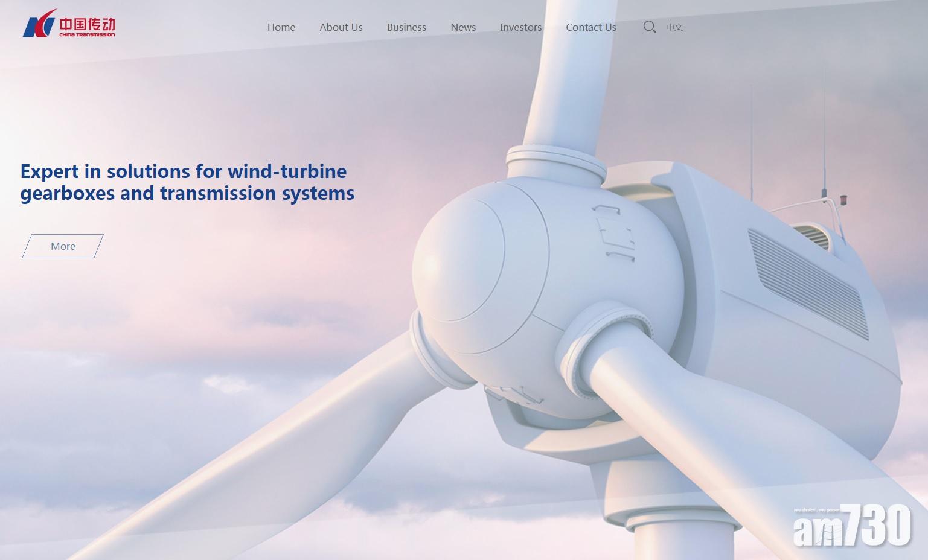This screenshot has height=560, width=928.
Task: Open the About Us menu
Action: tap(341, 27)
